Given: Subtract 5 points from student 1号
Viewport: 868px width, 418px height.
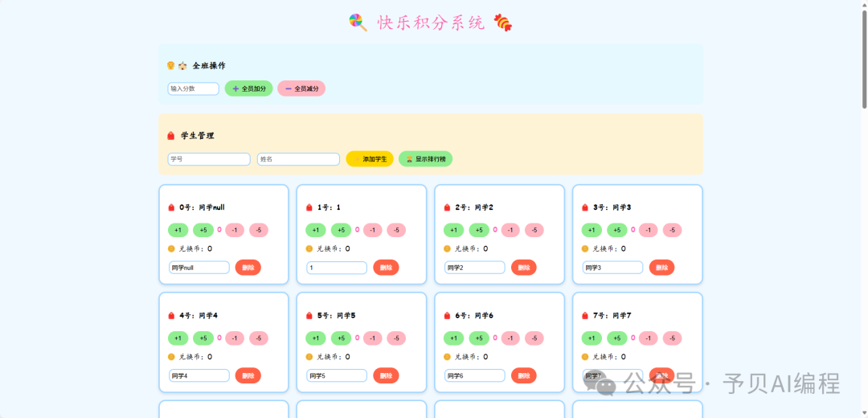Looking at the screenshot, I should tap(397, 230).
